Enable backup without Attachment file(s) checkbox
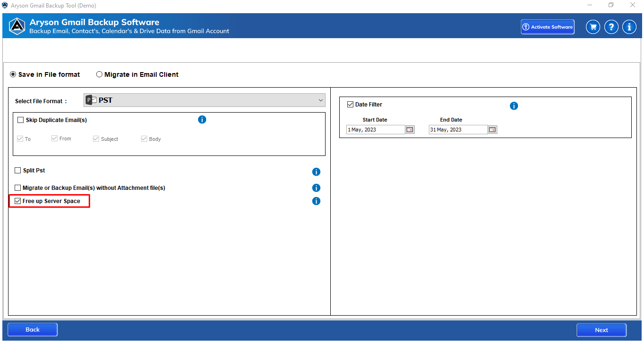The width and height of the screenshot is (644, 343). click(x=18, y=188)
